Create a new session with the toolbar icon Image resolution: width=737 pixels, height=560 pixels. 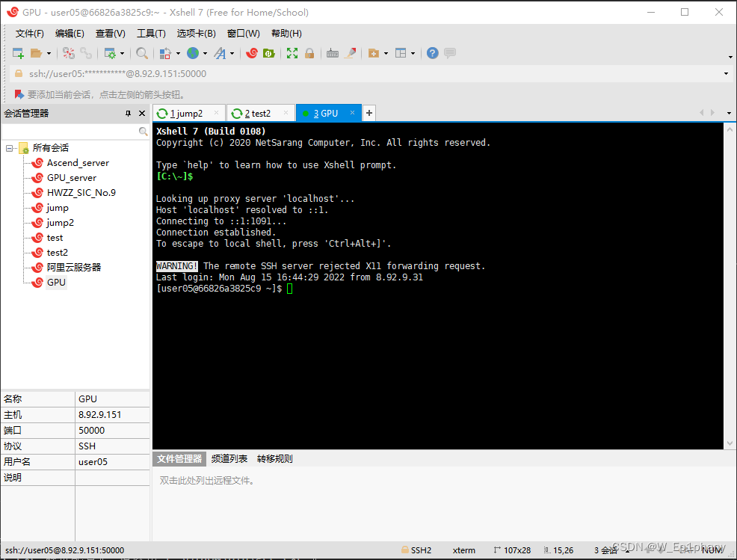(16, 52)
